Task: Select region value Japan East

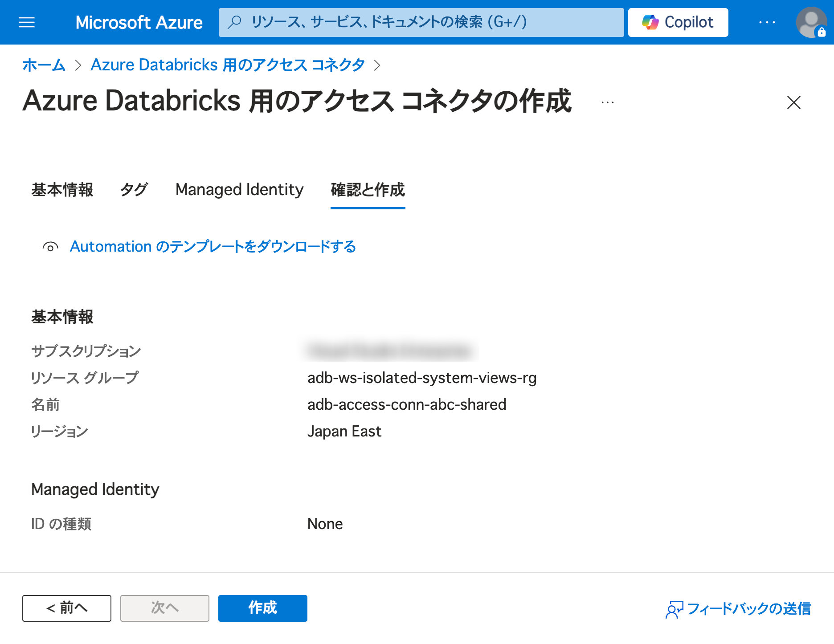Action: pos(344,432)
